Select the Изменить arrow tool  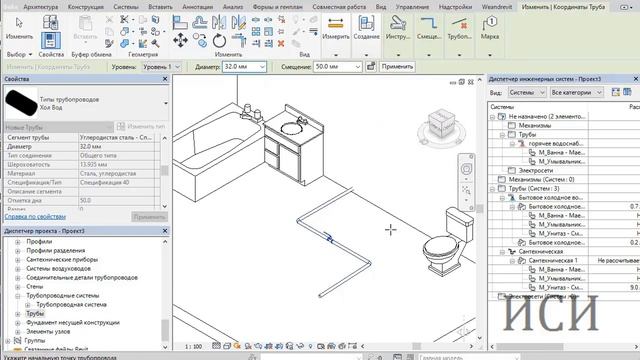(x=19, y=27)
